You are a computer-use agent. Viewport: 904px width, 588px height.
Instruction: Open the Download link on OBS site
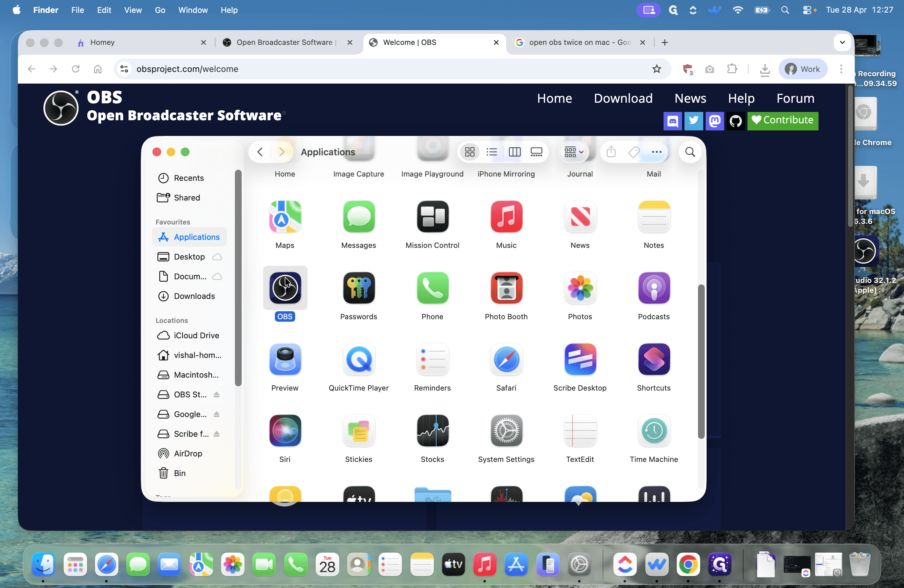point(623,98)
